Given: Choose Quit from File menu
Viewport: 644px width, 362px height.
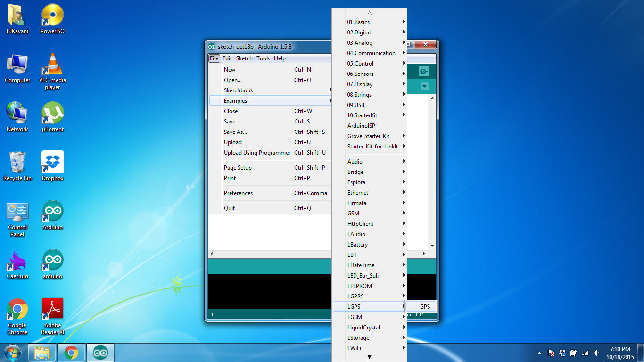Looking at the screenshot, I should point(271,208).
